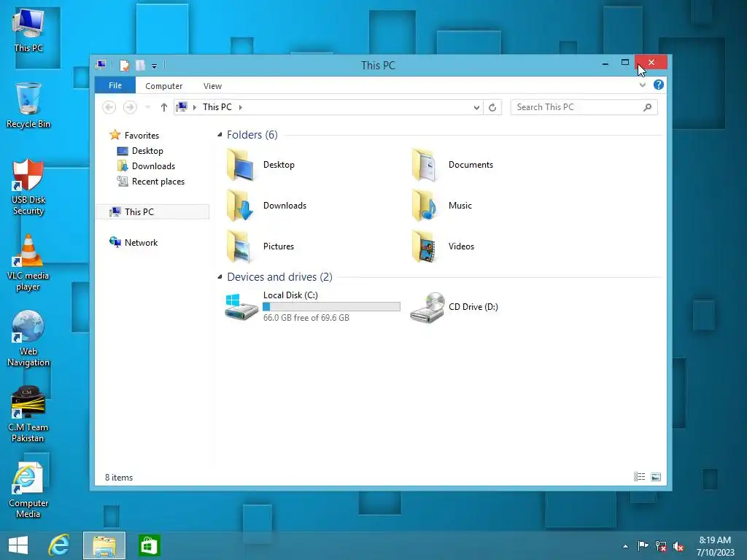The height and width of the screenshot is (560, 747).
Task: Click the "8 items" status text
Action: coord(119,477)
